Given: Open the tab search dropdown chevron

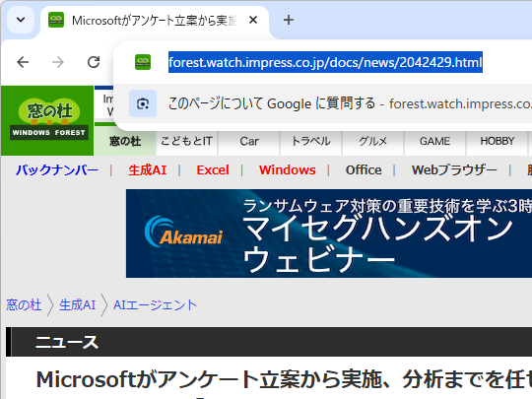Looking at the screenshot, I should [x=21, y=20].
